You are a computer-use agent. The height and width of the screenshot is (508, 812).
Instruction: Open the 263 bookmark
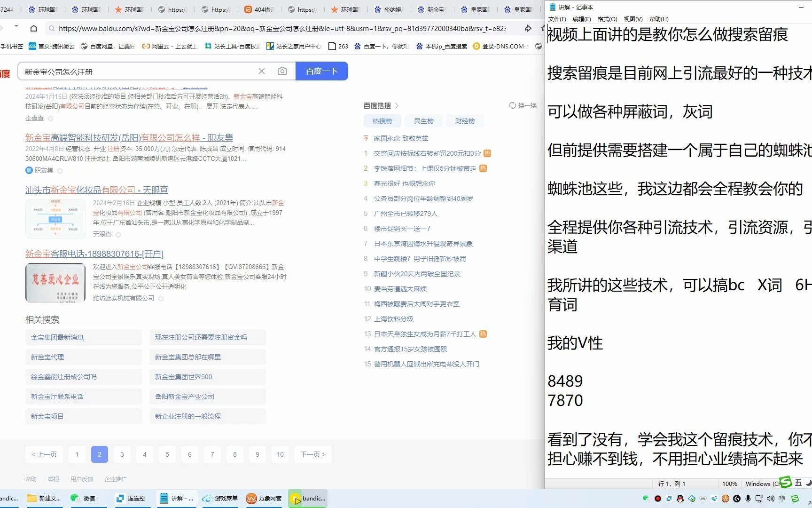(338, 46)
